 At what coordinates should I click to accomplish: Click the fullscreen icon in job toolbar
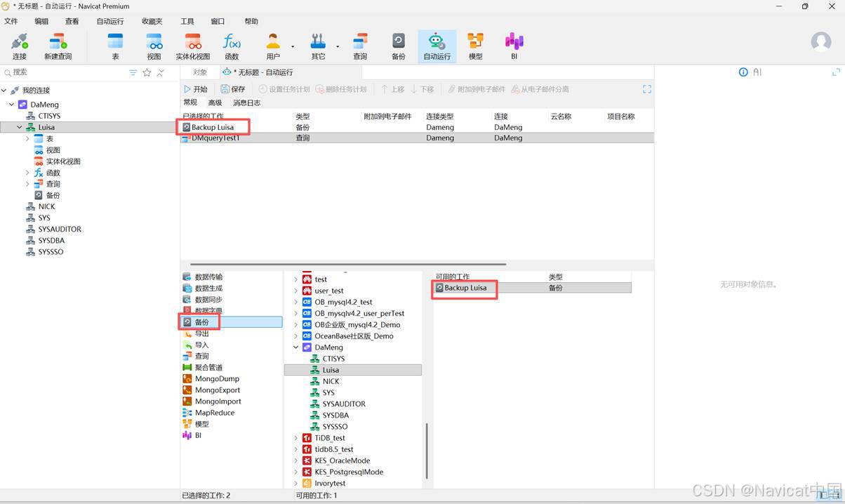tap(647, 89)
